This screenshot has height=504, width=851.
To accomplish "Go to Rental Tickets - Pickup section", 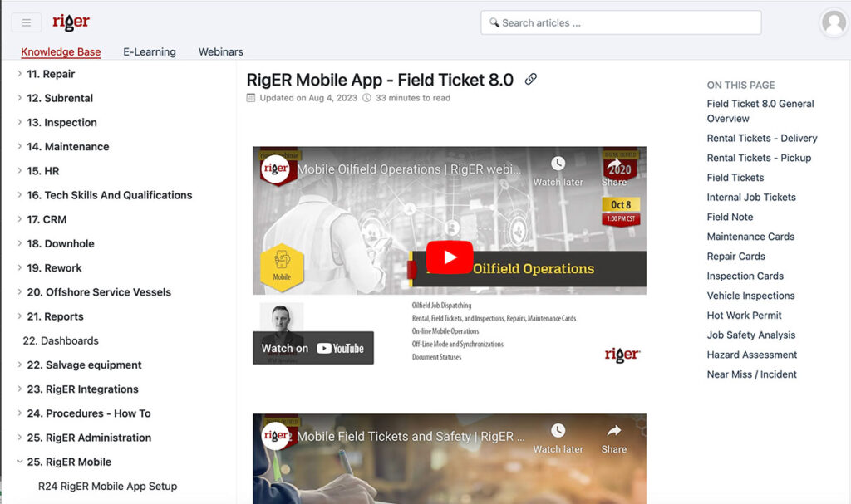I will 759,158.
